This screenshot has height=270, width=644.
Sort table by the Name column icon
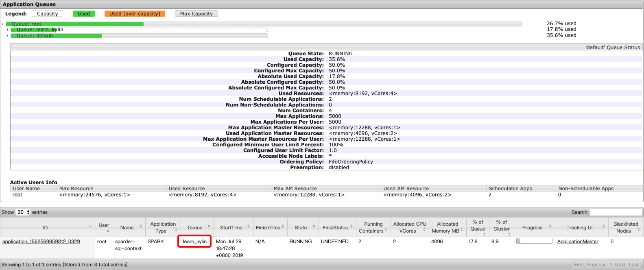click(x=141, y=226)
